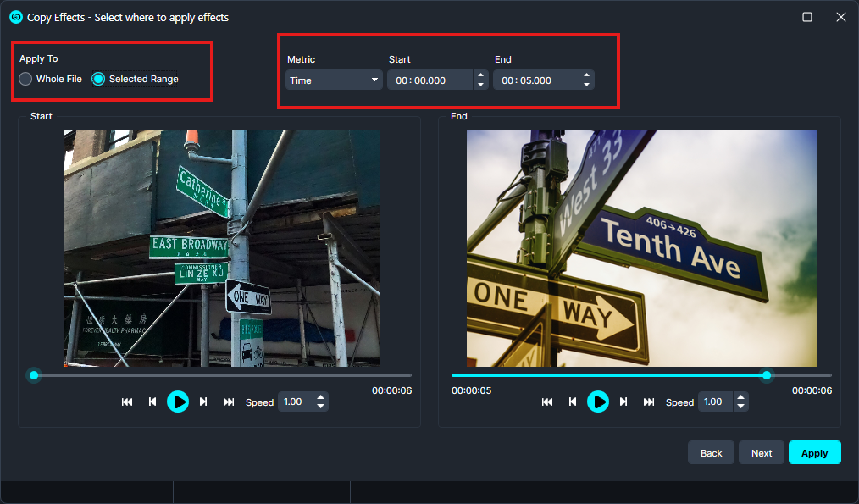Click the Apply button
This screenshot has width=859, height=504.
point(814,453)
